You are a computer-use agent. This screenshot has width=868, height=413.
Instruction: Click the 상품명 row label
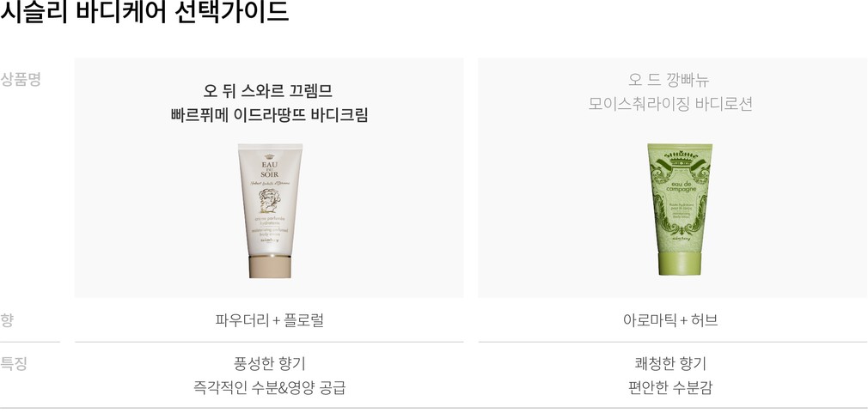click(x=21, y=80)
